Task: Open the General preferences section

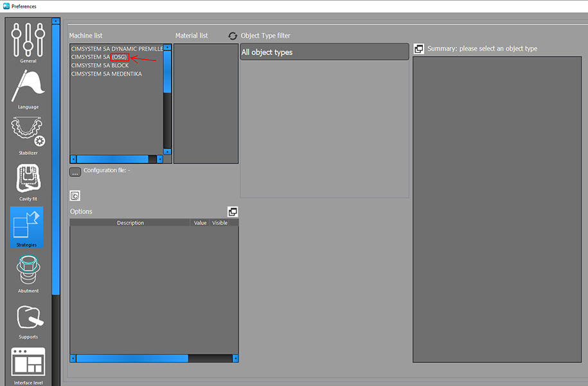Action: tap(28, 42)
